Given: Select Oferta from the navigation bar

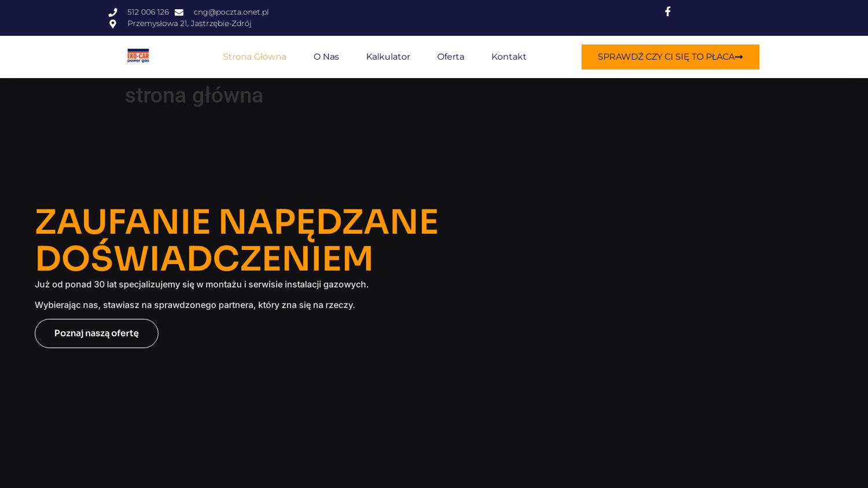Looking at the screenshot, I should (x=451, y=57).
